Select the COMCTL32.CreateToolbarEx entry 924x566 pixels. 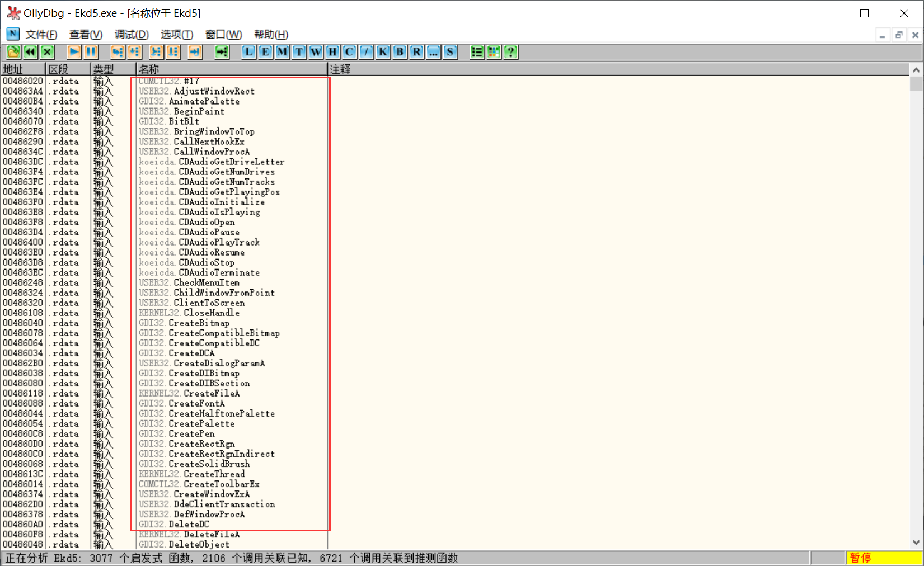click(199, 484)
